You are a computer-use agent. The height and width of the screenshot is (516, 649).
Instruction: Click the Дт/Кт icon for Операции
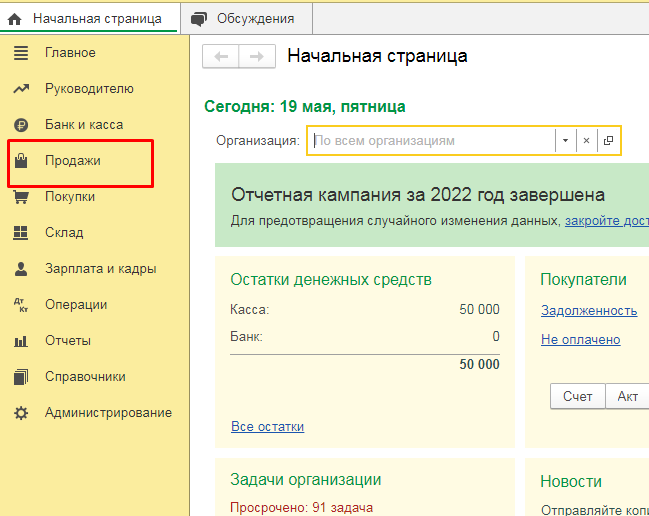click(x=21, y=305)
